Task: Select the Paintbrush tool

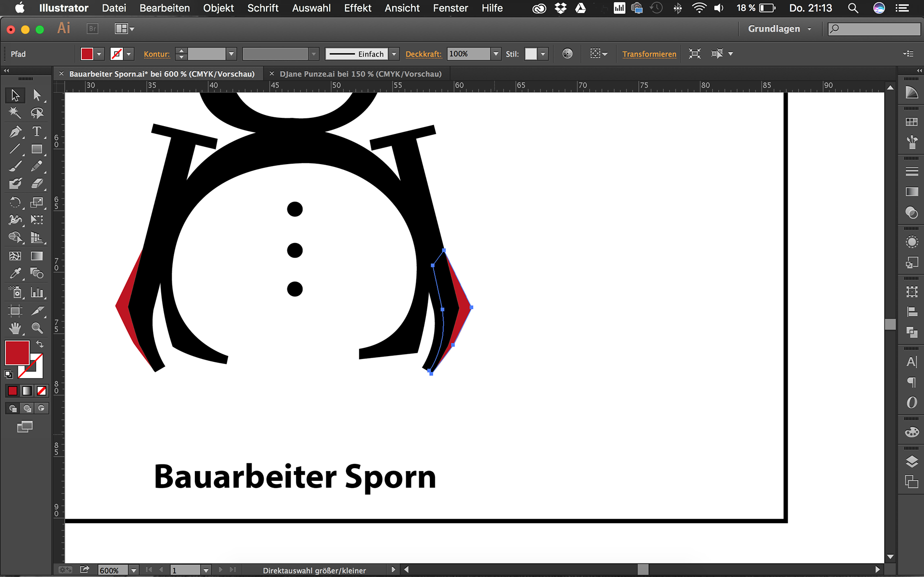Action: (15, 167)
